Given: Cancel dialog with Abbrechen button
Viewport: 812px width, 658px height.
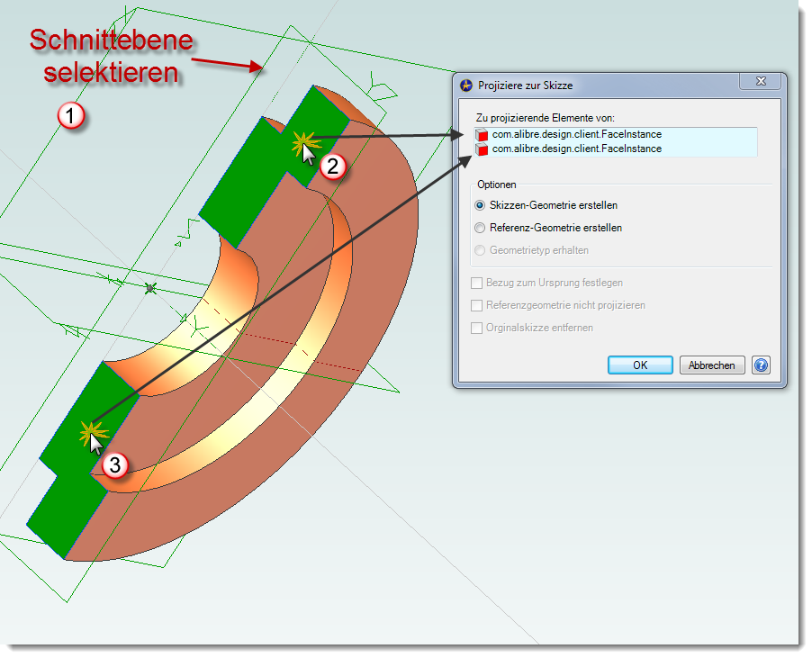Looking at the screenshot, I should coord(711,365).
